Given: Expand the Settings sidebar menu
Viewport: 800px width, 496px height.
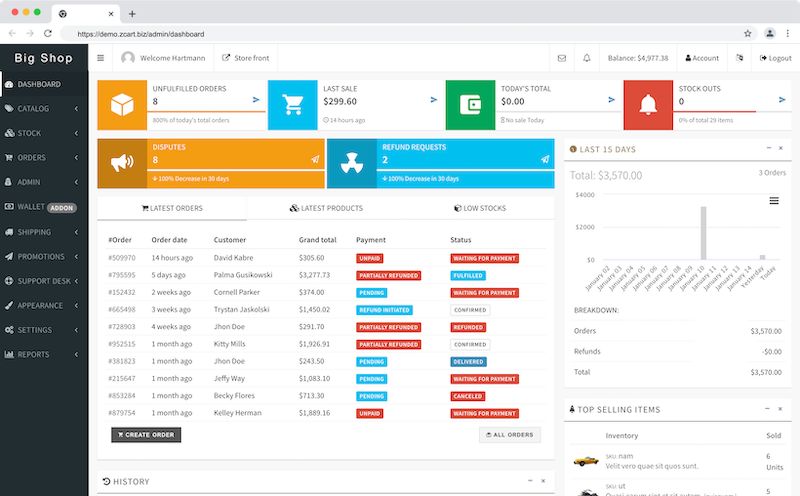Looking at the screenshot, I should (44, 330).
